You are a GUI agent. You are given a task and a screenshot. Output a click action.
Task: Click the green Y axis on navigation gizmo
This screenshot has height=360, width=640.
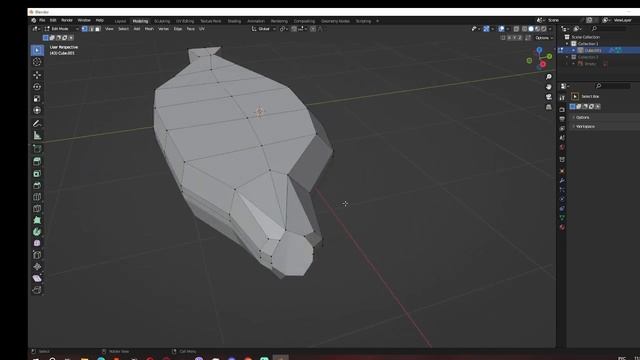(x=549, y=57)
